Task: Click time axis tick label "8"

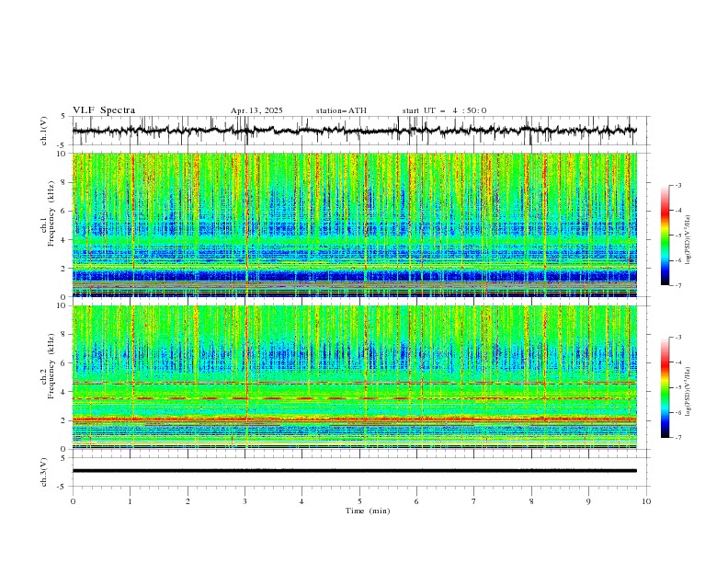Action: pos(531,501)
